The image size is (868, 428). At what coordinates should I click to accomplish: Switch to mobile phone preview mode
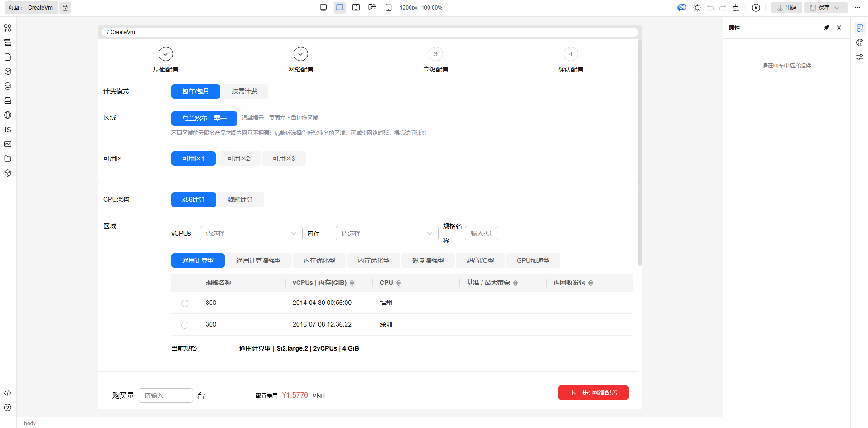point(388,7)
